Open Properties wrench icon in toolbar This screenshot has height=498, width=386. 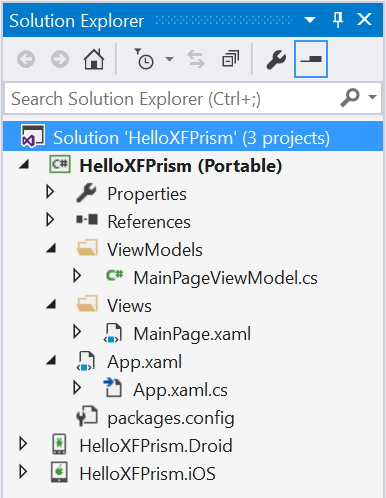pos(276,59)
